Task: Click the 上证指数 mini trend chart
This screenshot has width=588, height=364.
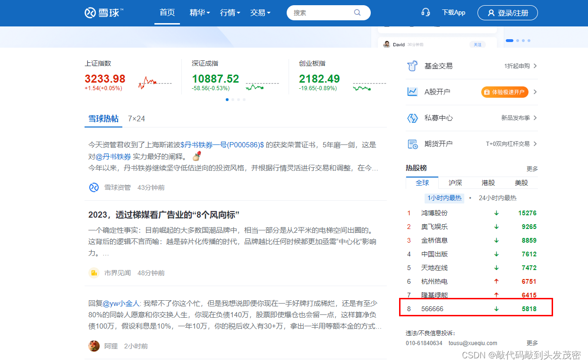Action: tap(154, 83)
